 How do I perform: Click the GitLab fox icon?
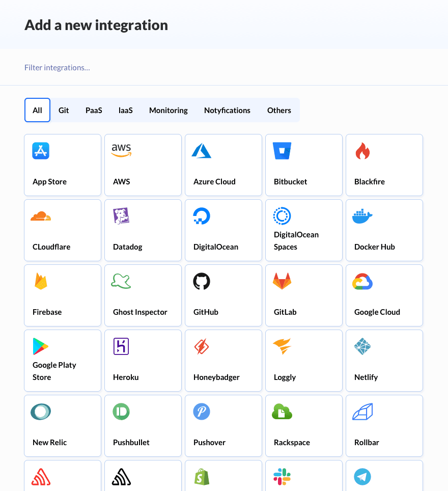[282, 281]
